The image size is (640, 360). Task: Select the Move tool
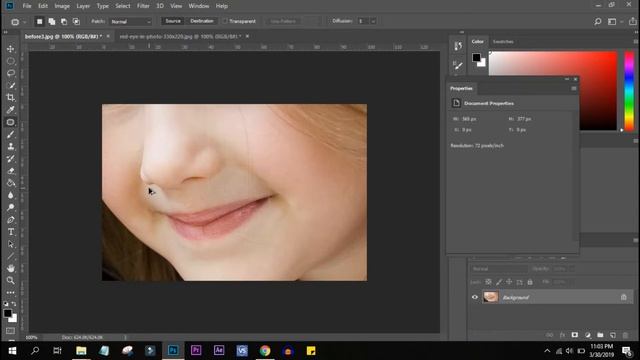(11, 49)
